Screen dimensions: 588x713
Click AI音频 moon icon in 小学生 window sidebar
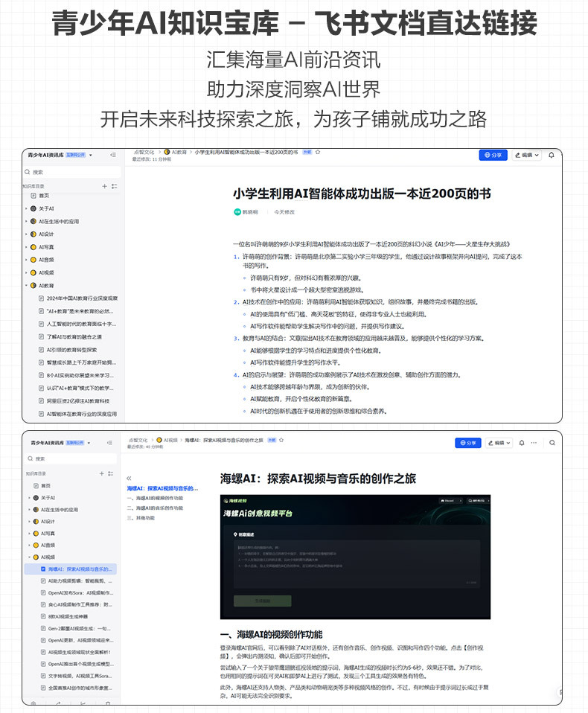pos(33,260)
